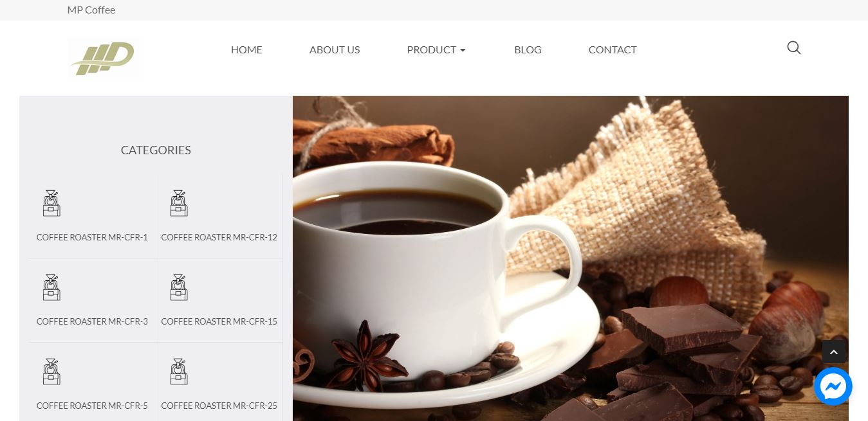Open the search magnifier icon

tap(793, 48)
